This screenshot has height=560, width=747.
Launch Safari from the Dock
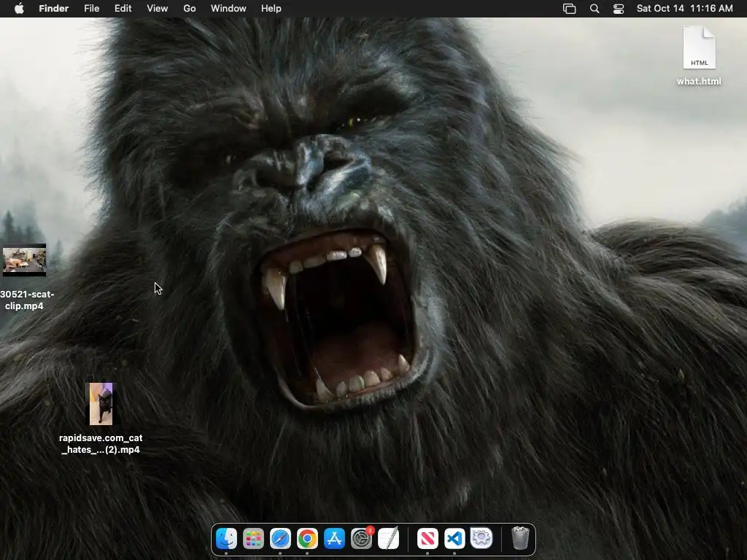tap(280, 539)
